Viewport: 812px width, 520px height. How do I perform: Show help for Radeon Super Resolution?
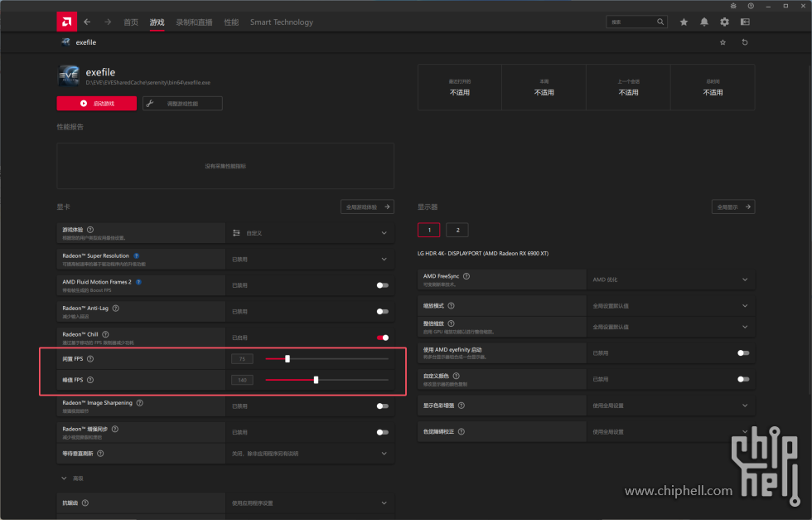point(137,255)
